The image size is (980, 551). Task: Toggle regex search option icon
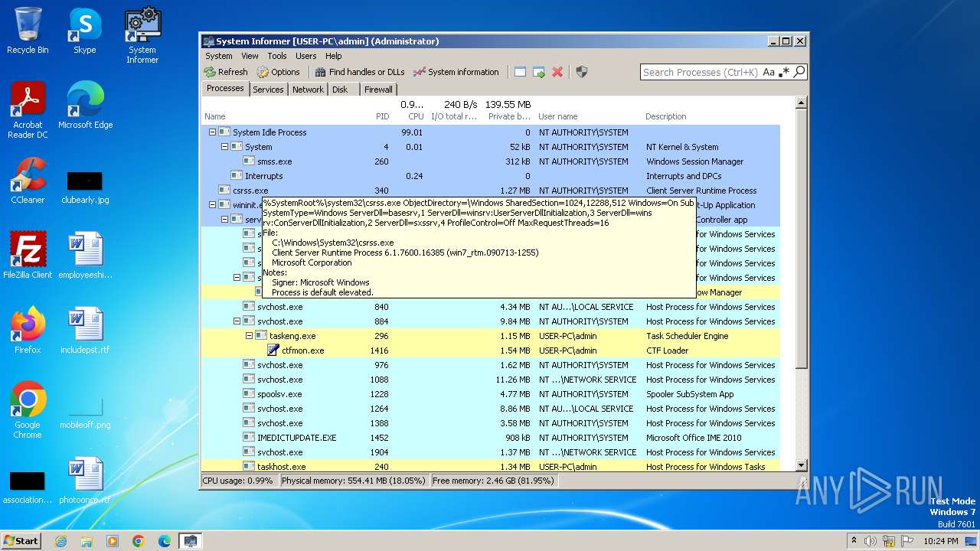tap(785, 72)
